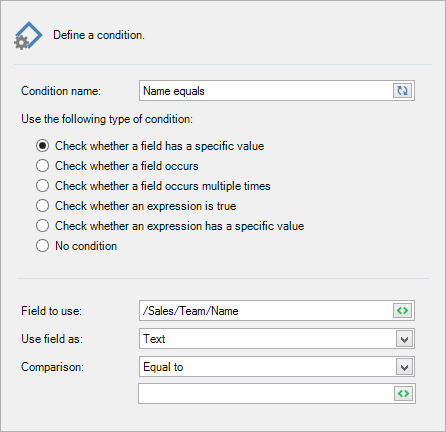The height and width of the screenshot is (432, 446).
Task: Click into the Condition name text field
Action: coord(266,91)
